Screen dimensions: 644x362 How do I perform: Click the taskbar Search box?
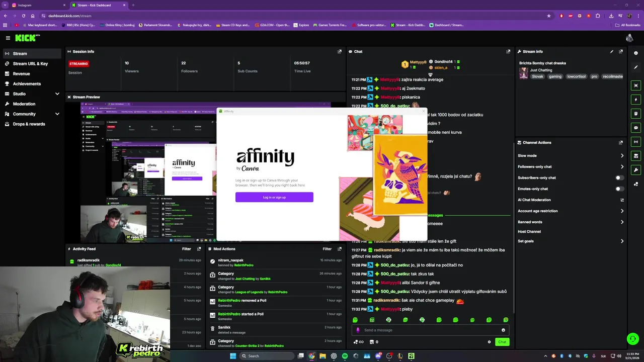coord(266,356)
